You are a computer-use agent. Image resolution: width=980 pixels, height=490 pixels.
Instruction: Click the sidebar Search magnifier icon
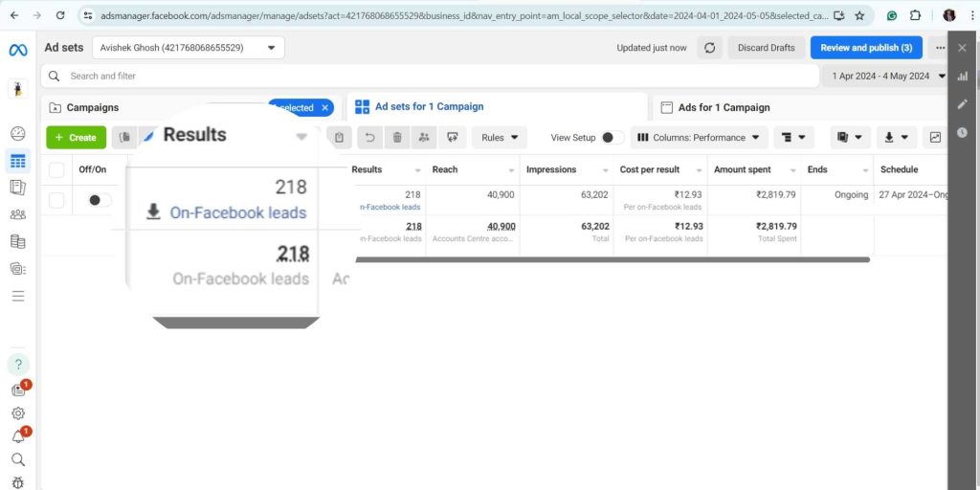click(18, 460)
